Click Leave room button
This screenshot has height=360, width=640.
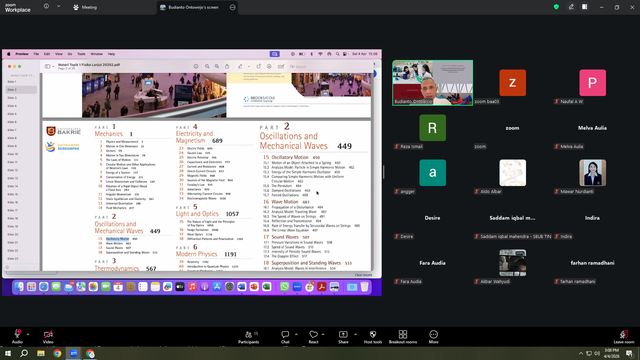624,337
